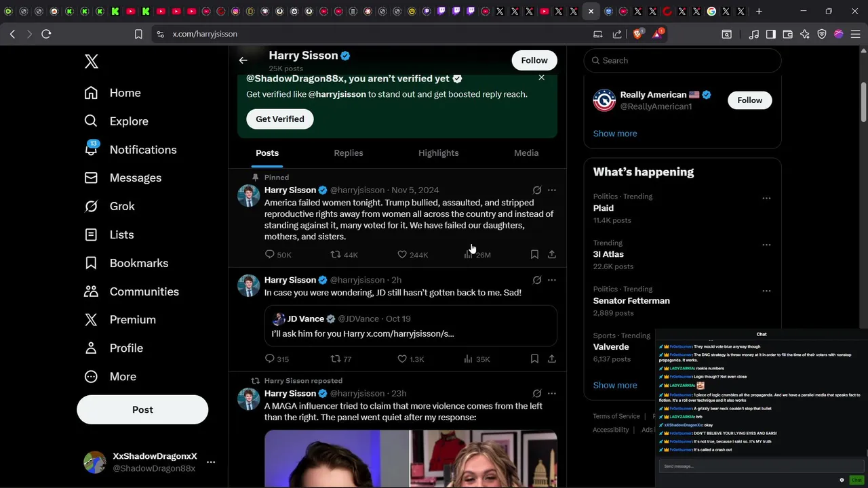Share the pinned post

552,254
